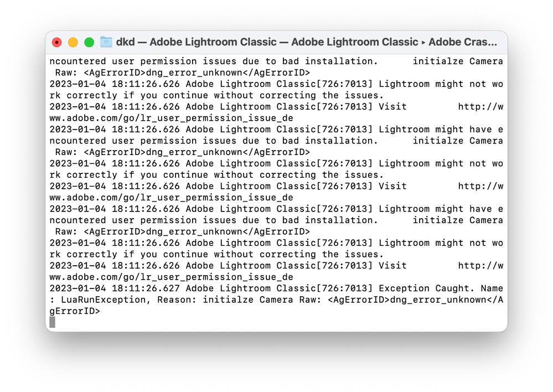
Task: Click the last 'correcting the issues.' text
Action: coord(322,254)
